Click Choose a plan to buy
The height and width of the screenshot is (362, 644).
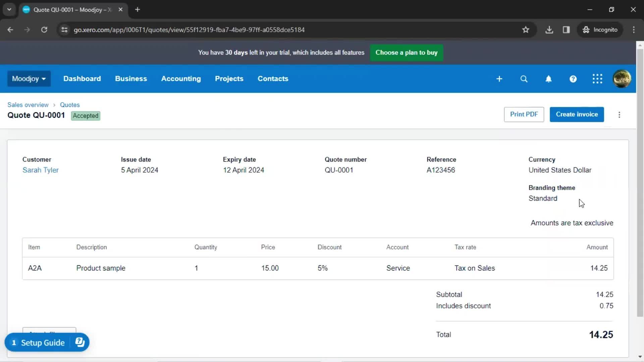[406, 53]
